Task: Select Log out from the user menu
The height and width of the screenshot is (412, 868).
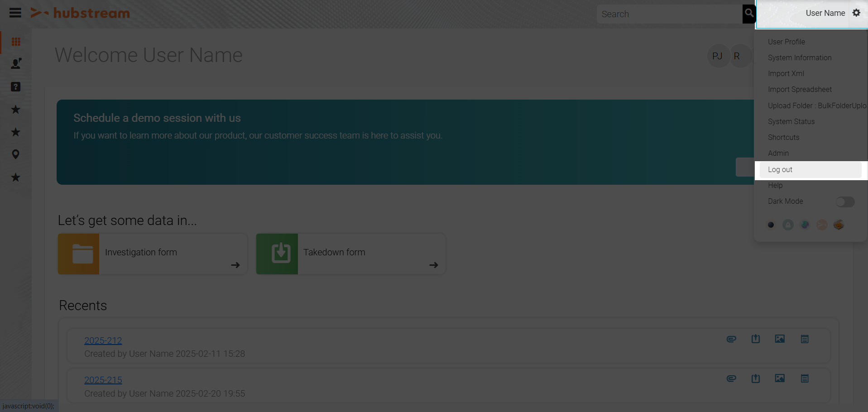Action: (780, 170)
